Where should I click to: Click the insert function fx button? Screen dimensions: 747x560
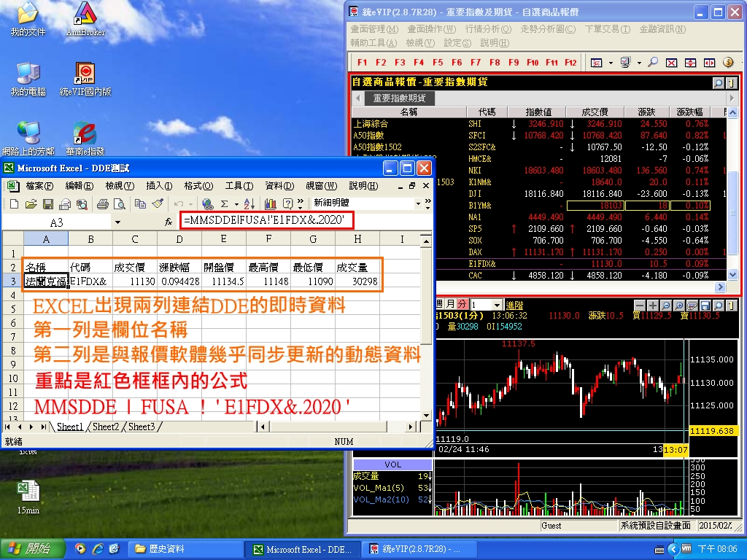point(169,222)
